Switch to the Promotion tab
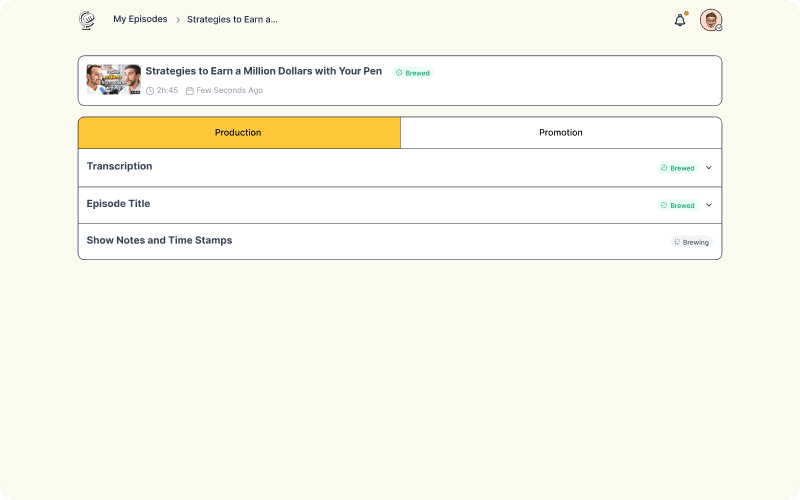Screen dimensions: 800x500 [x=561, y=133]
